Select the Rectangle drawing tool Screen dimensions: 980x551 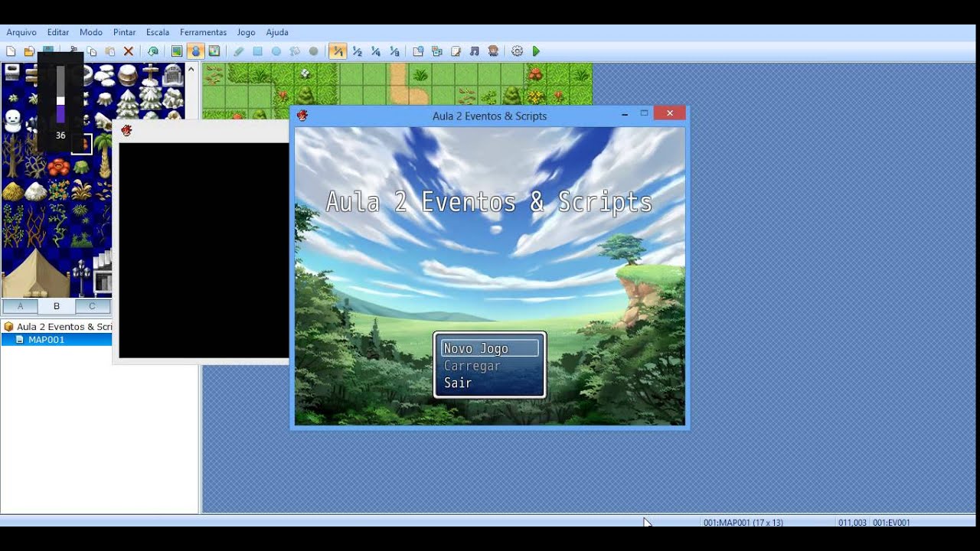tap(257, 51)
